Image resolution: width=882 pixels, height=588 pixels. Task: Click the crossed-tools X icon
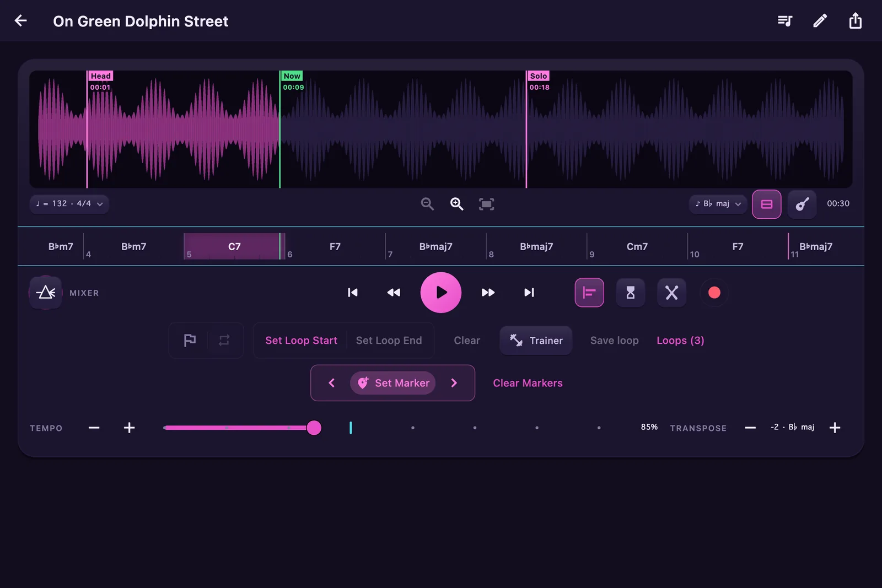tap(671, 293)
